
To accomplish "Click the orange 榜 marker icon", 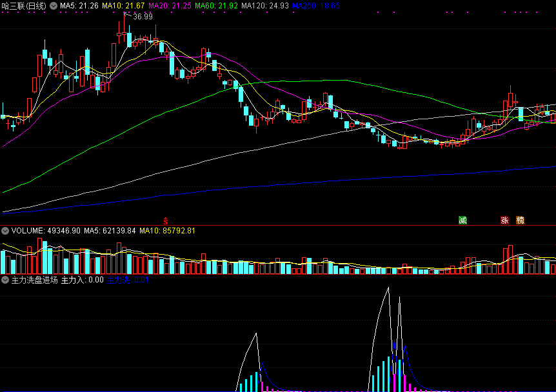I will pos(520,220).
